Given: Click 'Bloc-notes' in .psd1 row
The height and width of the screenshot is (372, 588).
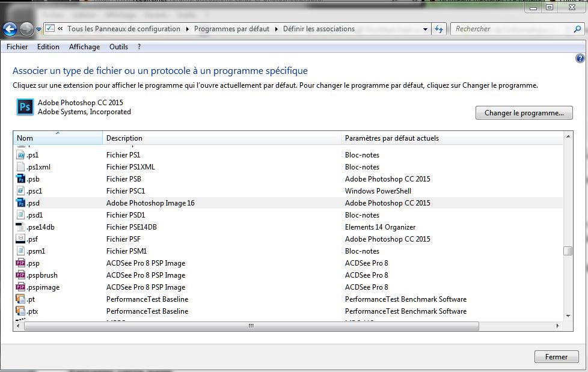Looking at the screenshot, I should point(363,215).
